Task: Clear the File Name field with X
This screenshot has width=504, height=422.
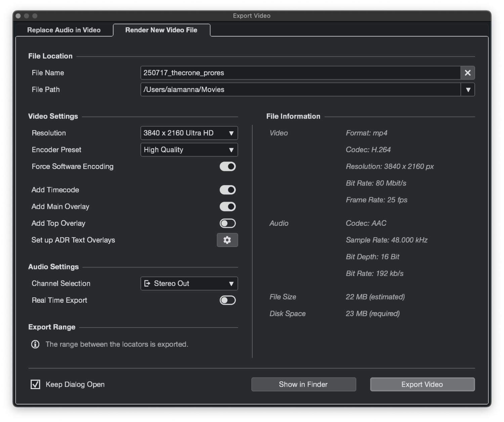Action: click(x=467, y=73)
